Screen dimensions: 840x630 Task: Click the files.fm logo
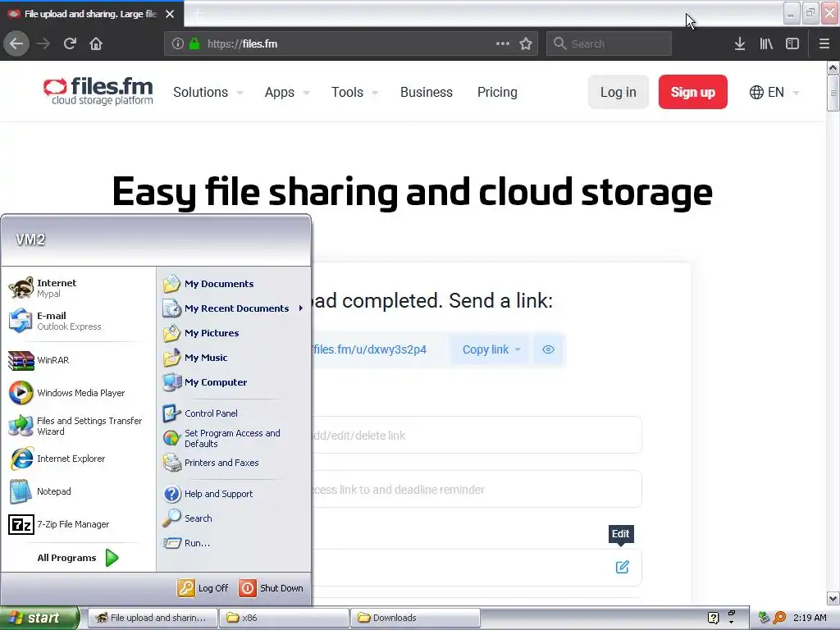[x=98, y=91]
